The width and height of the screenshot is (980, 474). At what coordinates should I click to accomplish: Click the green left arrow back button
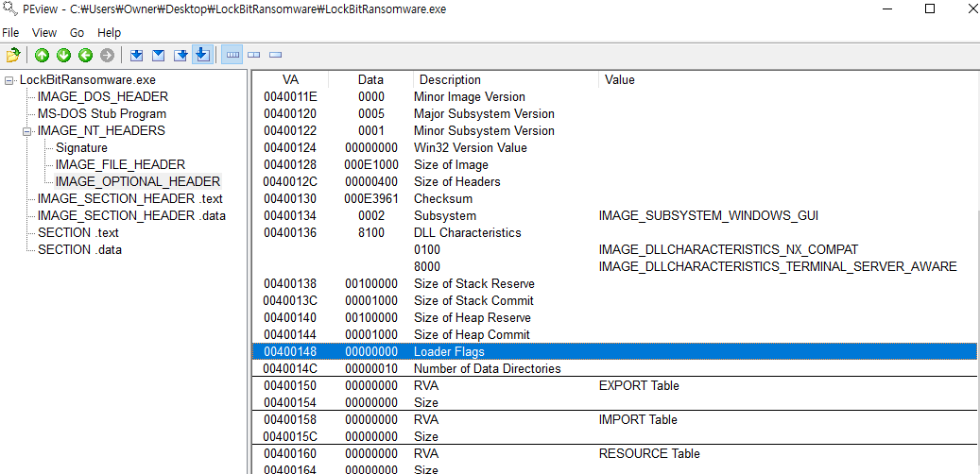(x=86, y=56)
